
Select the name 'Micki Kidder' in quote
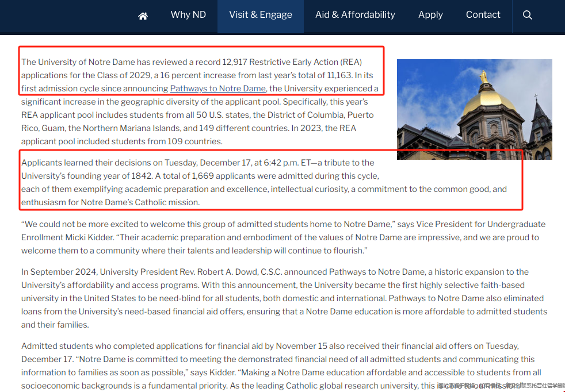[89, 237]
